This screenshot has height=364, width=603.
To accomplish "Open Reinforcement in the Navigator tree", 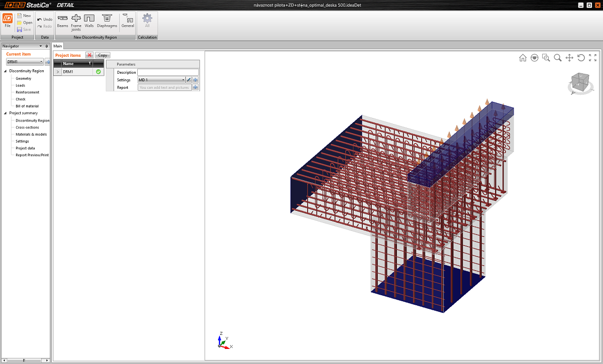I will [x=27, y=92].
